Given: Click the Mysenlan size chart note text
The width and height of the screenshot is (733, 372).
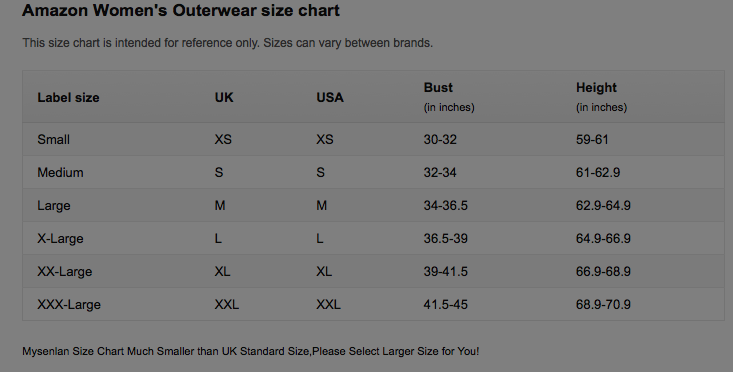Looking at the screenshot, I should [x=251, y=351].
